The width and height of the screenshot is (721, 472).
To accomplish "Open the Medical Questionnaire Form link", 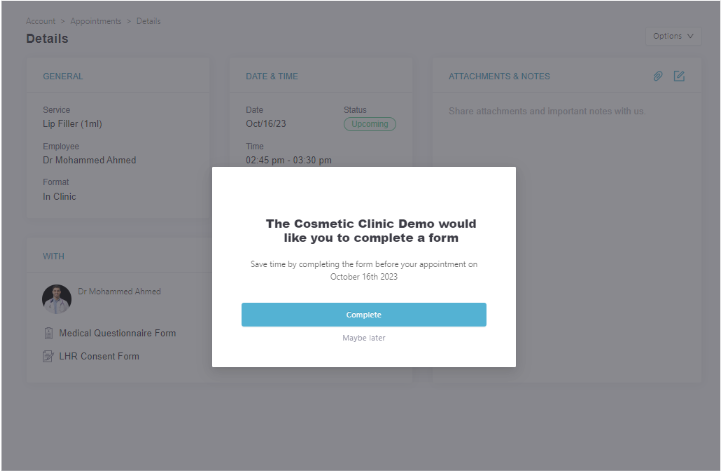I will coord(117,333).
